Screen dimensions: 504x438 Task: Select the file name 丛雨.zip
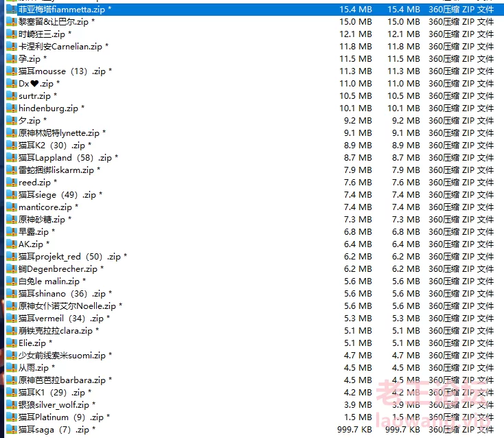pos(34,367)
